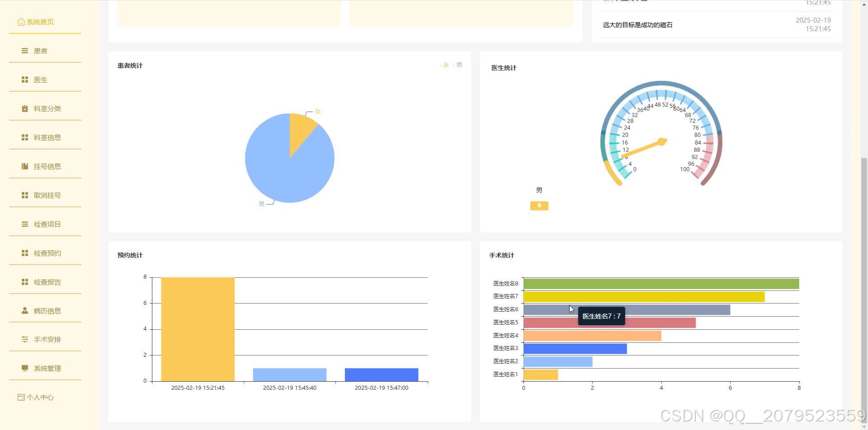Click the grid icon next to 医生
868x430 pixels.
(x=25, y=79)
